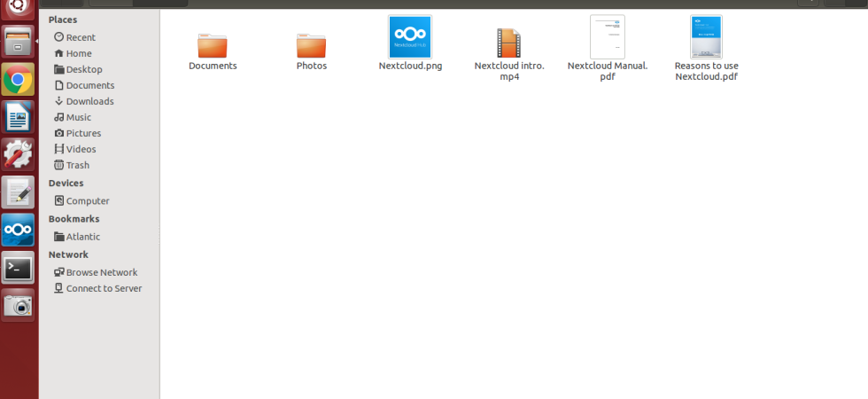Select the Photos folder icon
The image size is (868, 399).
[311, 45]
